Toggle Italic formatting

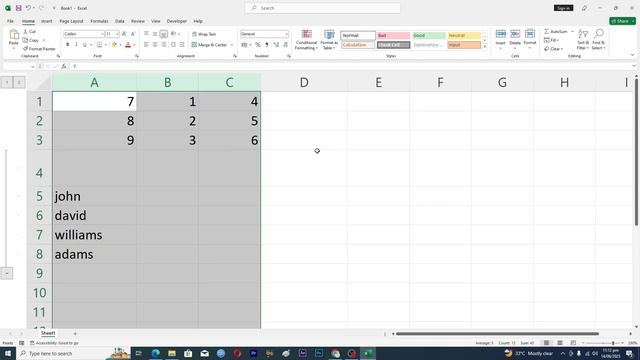pos(76,45)
